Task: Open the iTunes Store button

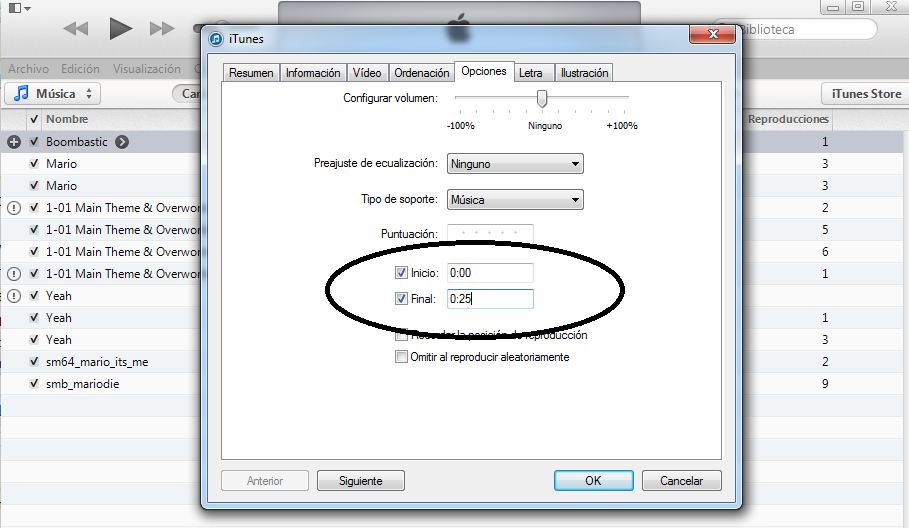Action: click(866, 94)
